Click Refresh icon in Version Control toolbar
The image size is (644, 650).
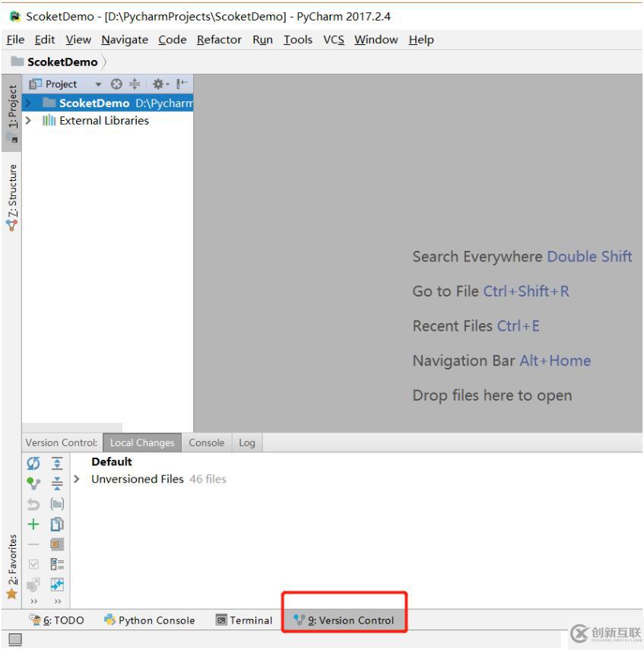pos(33,462)
